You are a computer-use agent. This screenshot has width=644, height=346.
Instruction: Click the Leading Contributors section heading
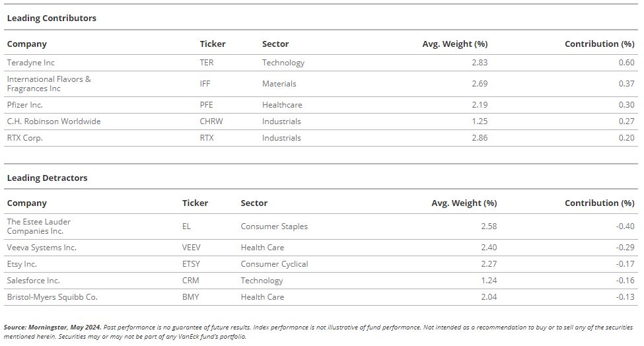tap(52, 18)
